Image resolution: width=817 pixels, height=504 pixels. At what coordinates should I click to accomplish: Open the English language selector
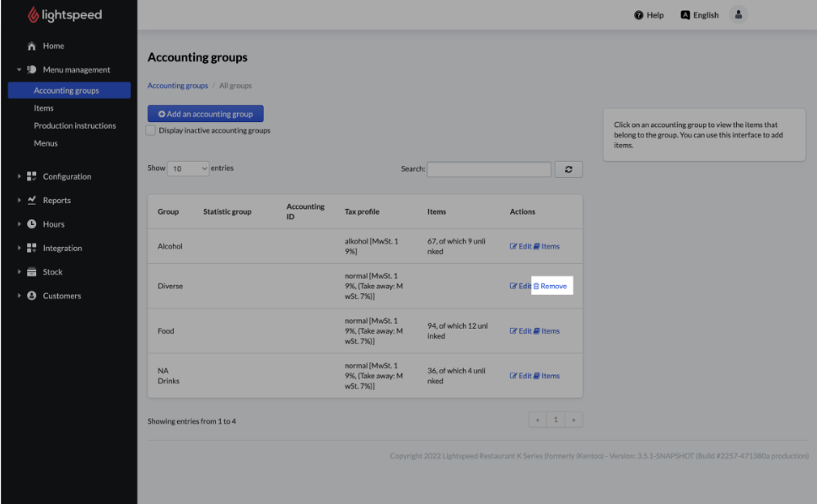click(x=700, y=15)
